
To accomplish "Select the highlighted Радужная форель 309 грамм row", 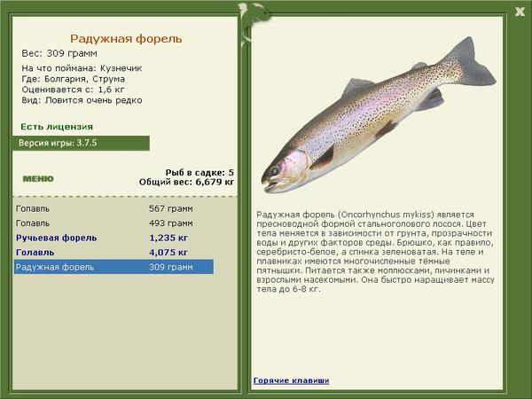I will pos(114,267).
